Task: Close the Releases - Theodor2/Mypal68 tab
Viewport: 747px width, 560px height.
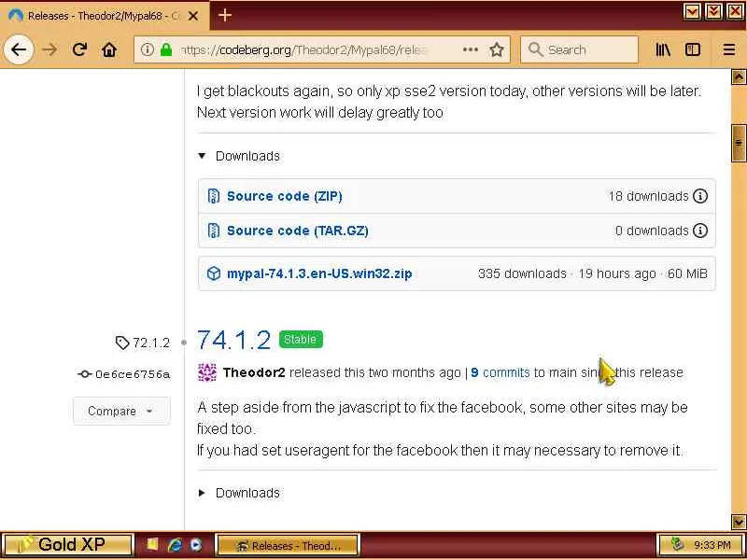Action: [x=193, y=16]
